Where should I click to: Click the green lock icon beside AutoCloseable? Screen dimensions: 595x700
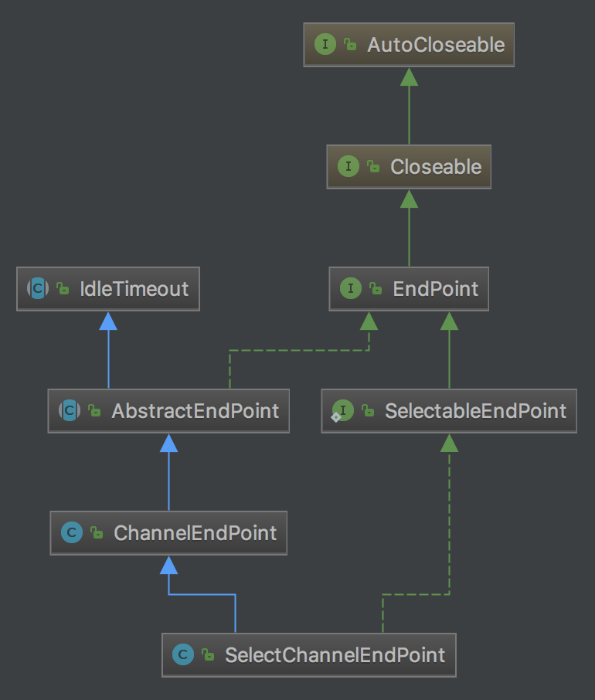tap(350, 46)
